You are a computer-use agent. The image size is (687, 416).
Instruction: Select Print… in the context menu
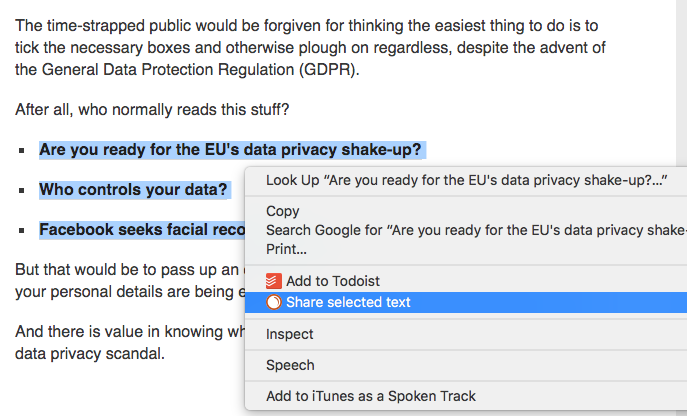466,249
